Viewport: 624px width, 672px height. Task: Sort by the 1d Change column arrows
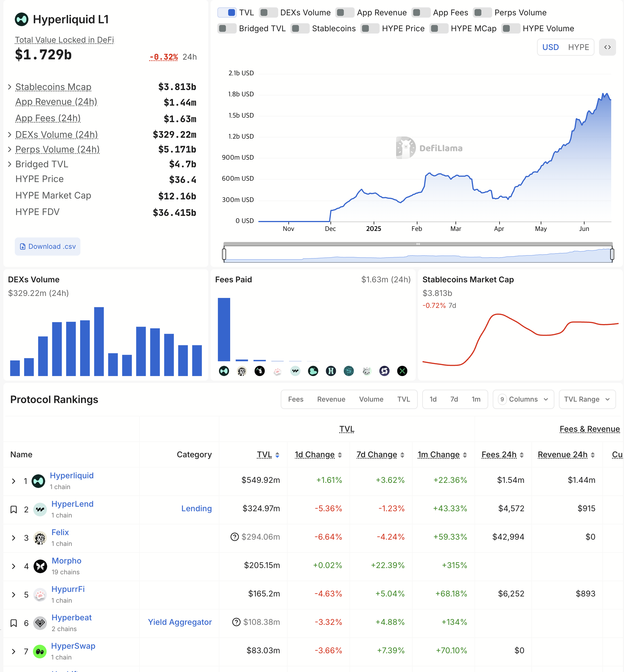(x=340, y=455)
